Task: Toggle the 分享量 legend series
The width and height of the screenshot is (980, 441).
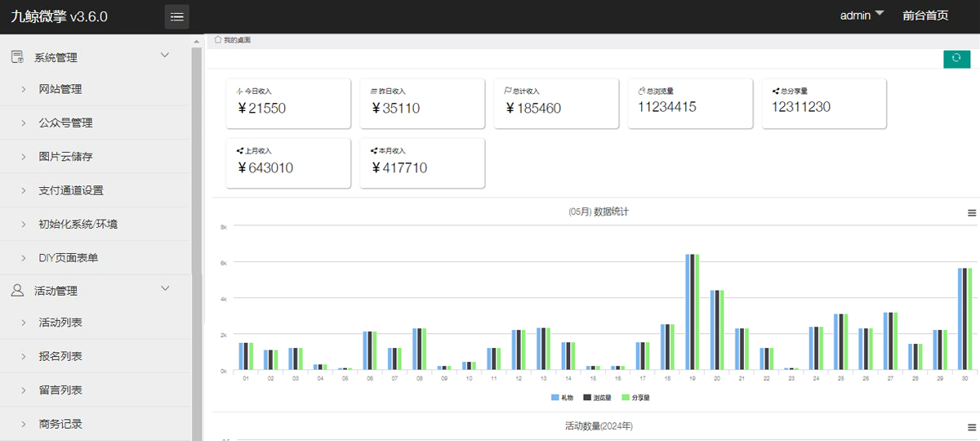Action: (x=635, y=398)
